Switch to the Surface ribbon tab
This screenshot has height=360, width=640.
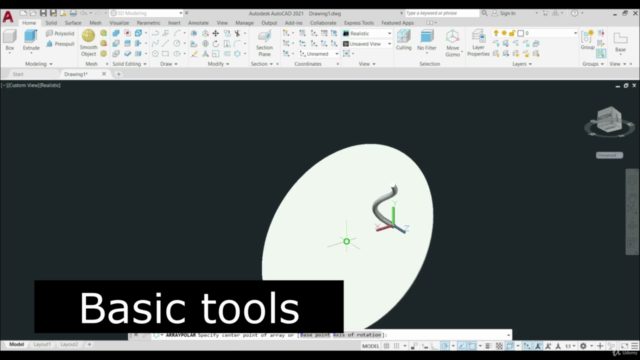click(x=73, y=23)
